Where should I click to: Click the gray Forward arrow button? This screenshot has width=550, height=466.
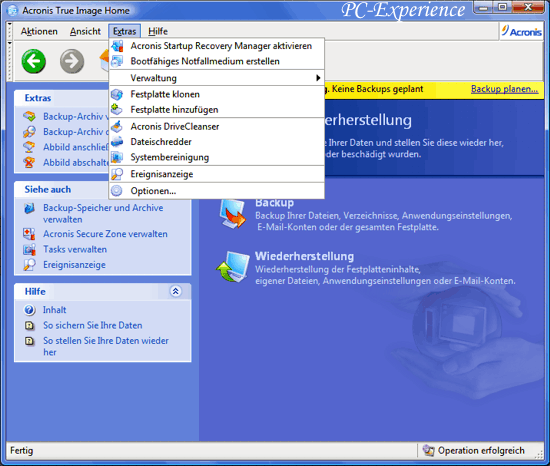pyautogui.click(x=72, y=61)
